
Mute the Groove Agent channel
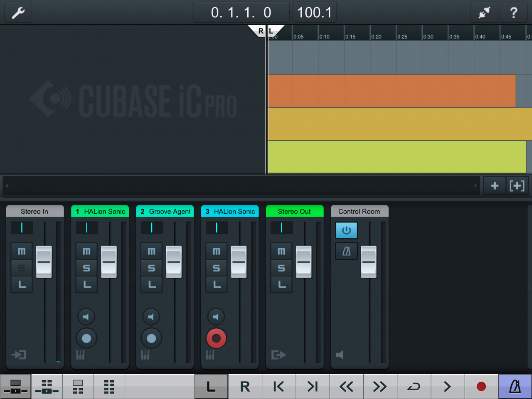[152, 251]
